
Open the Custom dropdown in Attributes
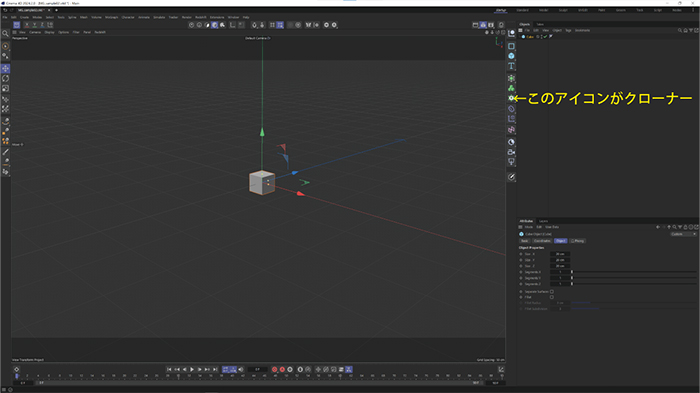pos(683,234)
